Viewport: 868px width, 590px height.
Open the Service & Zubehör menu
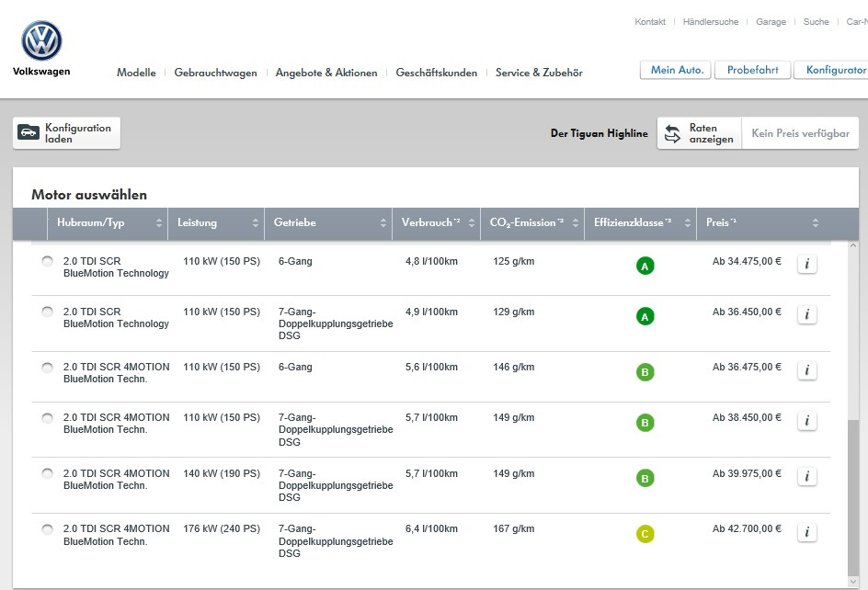[539, 73]
